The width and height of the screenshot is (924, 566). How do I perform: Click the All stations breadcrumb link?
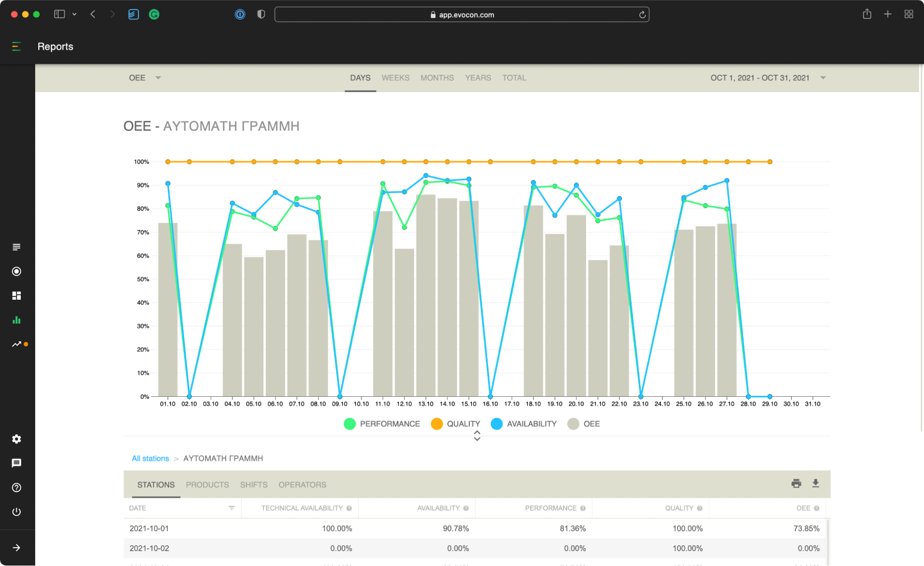(150, 458)
